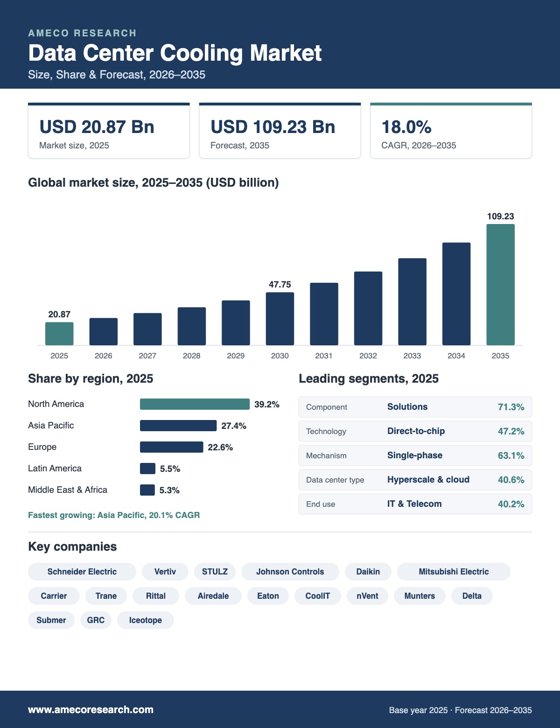Click the USD 20.87 Bn market size card
Screen dimensions: 560x728
109,131
